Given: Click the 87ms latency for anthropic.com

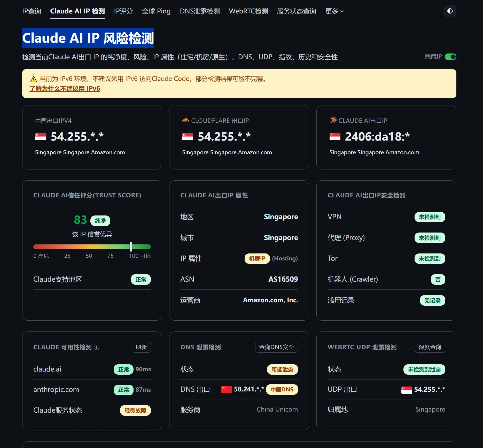Looking at the screenshot, I should click(143, 390).
